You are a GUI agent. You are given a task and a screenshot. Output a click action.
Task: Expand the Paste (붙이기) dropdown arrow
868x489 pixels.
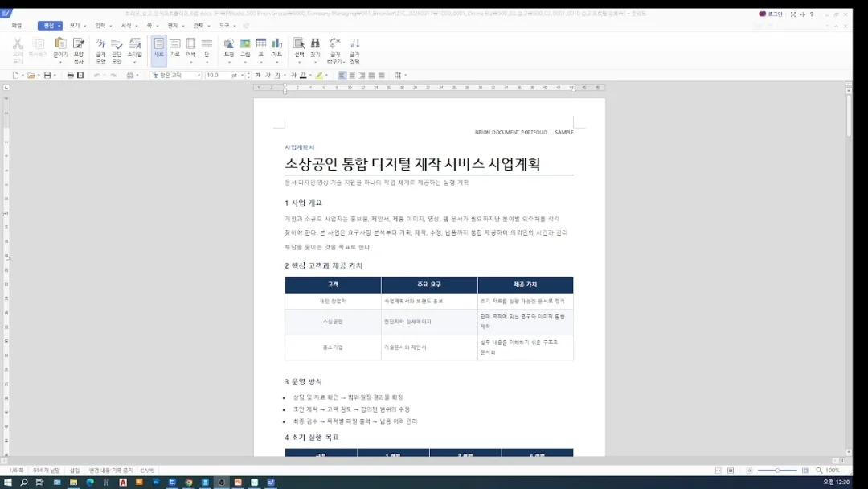pyautogui.click(x=60, y=61)
